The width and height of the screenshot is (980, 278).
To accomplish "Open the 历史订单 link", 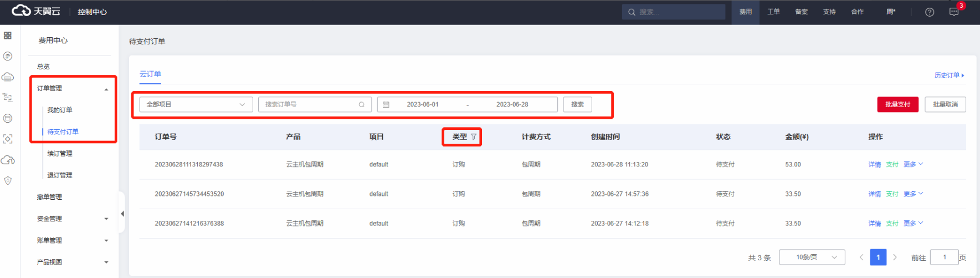I will coord(949,75).
